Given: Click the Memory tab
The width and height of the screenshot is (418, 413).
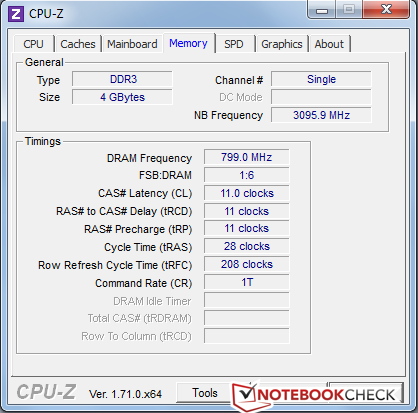Looking at the screenshot, I should point(188,43).
